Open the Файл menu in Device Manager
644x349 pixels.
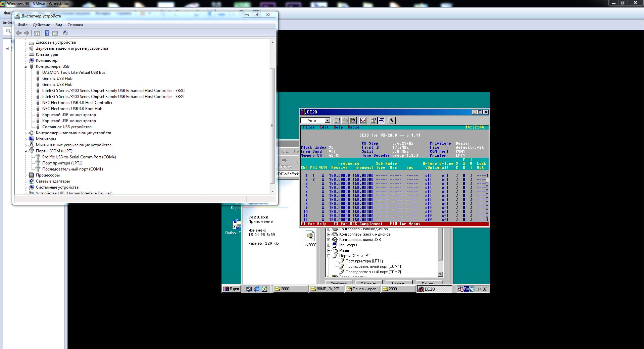point(22,25)
